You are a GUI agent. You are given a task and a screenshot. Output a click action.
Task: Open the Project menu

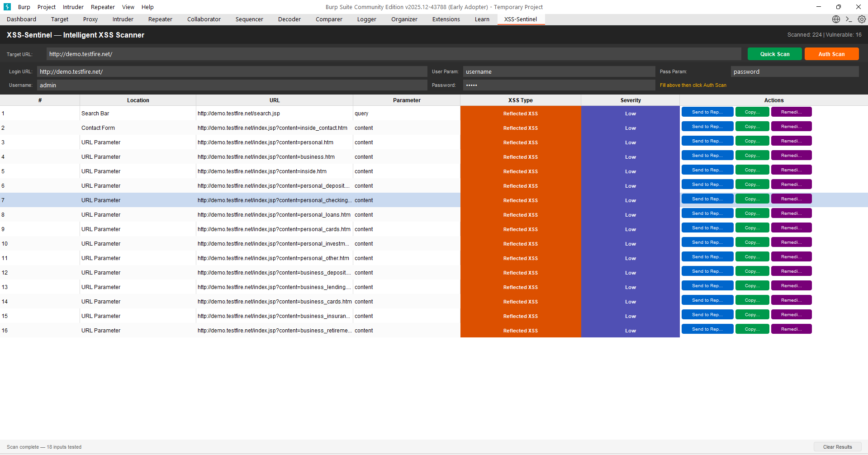(47, 7)
